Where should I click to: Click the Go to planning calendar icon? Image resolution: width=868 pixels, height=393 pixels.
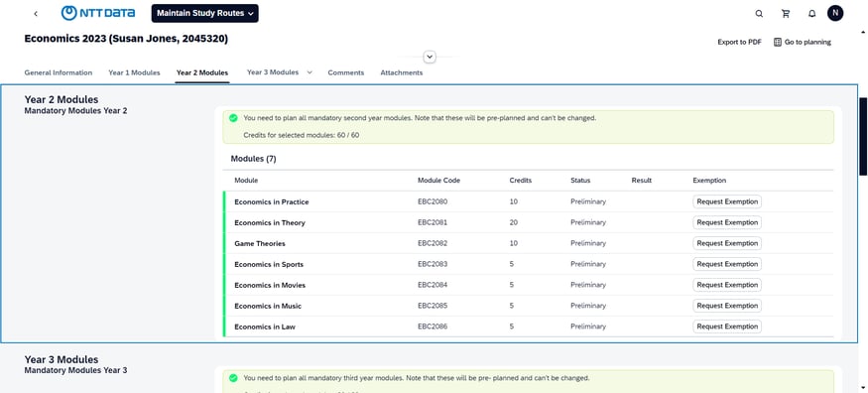point(778,42)
